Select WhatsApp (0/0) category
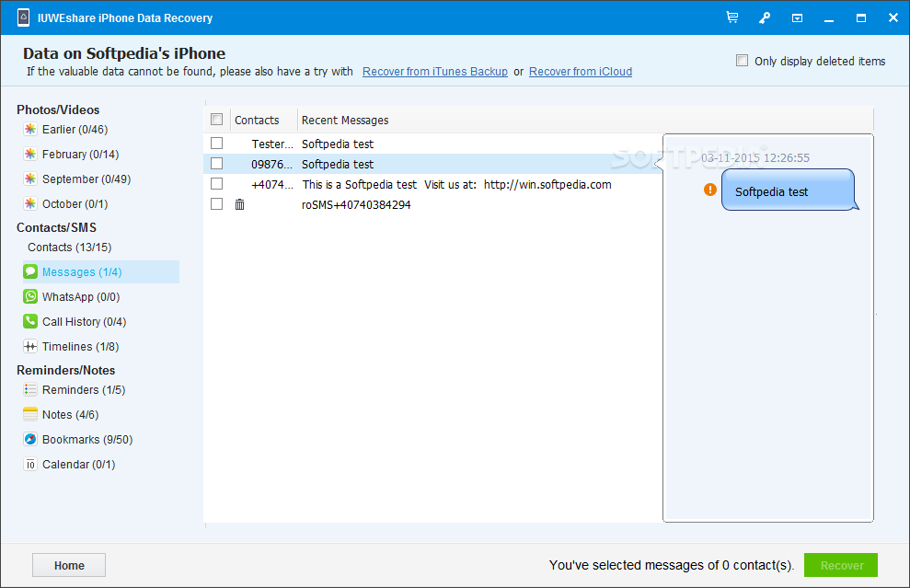The height and width of the screenshot is (588, 910). point(81,297)
